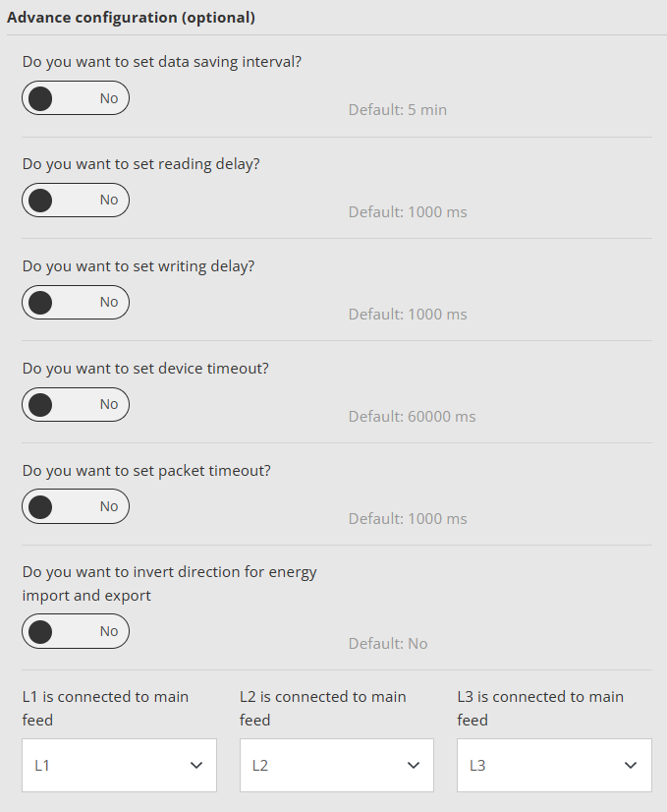The width and height of the screenshot is (667, 812).
Task: Open the L3 main feed dropdown
Action: [554, 766]
